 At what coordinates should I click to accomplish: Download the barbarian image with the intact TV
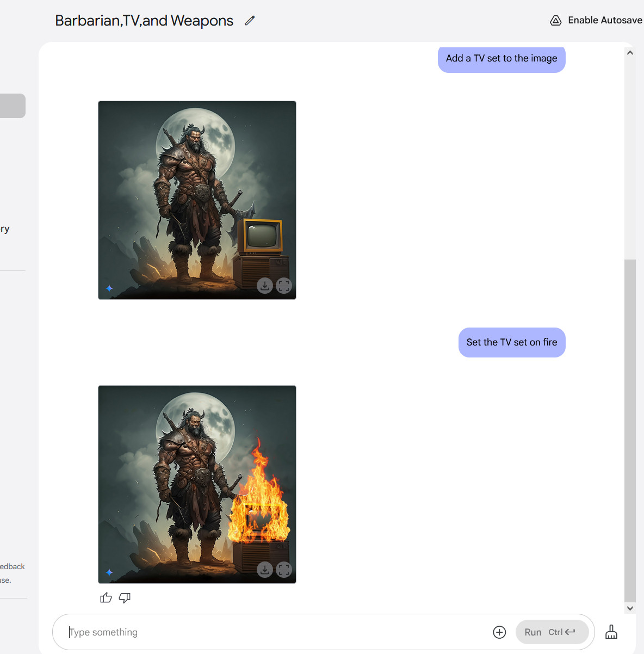tap(265, 286)
